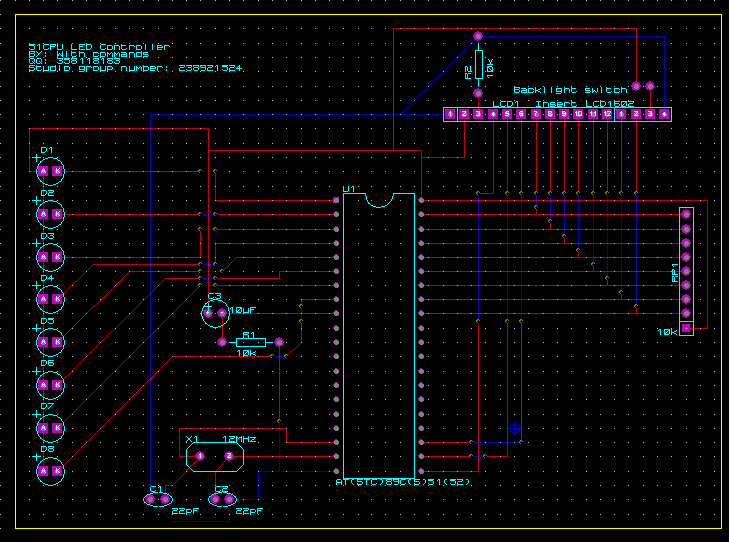Click the 'RP1' designator label
This screenshot has height=542, width=729.
click(x=676, y=273)
